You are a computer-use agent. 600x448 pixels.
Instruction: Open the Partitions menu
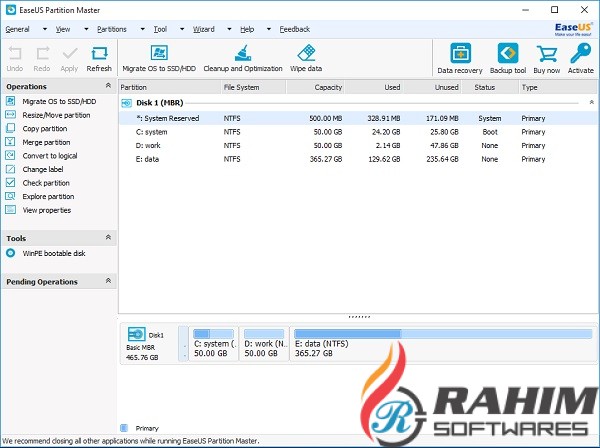click(x=112, y=30)
